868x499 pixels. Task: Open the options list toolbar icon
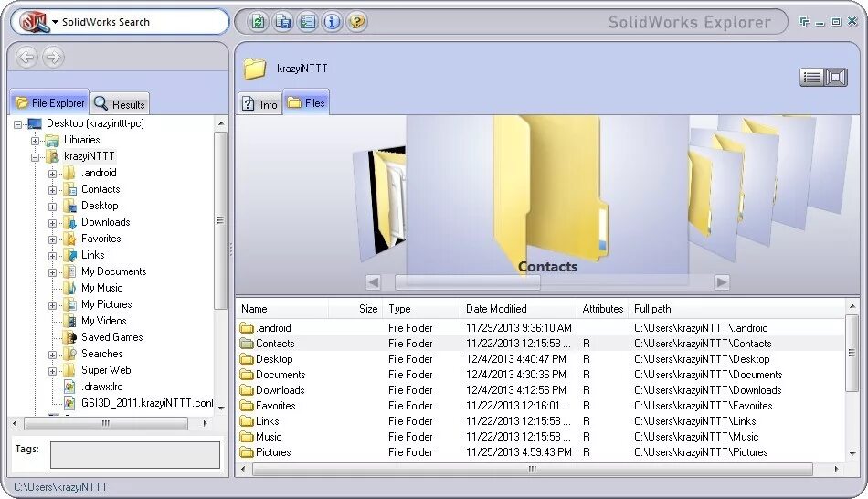pos(308,22)
